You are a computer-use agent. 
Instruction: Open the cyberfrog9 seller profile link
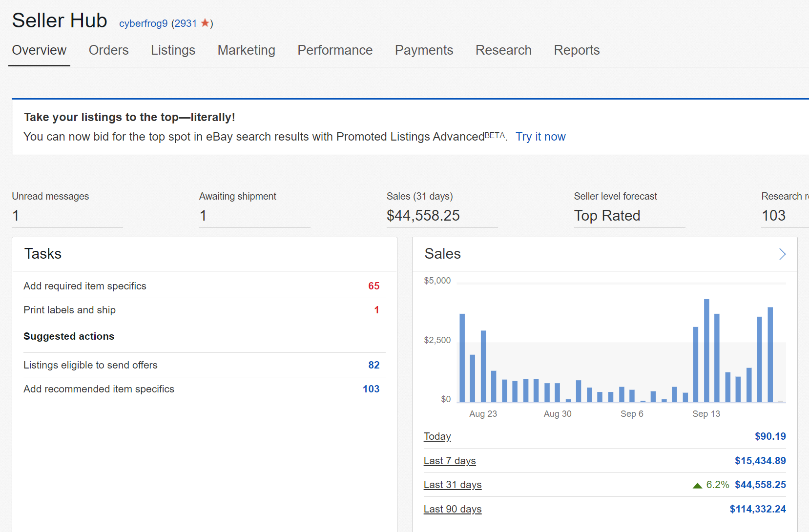click(x=144, y=23)
